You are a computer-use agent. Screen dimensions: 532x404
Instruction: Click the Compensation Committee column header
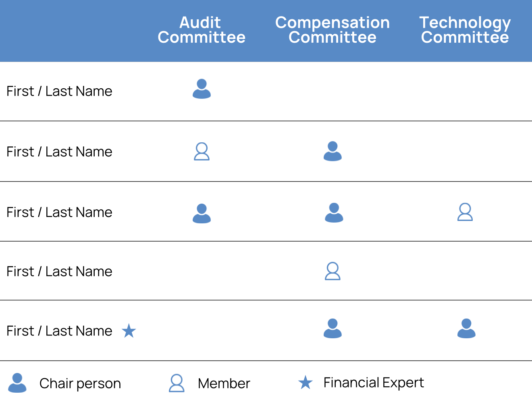coord(332,30)
